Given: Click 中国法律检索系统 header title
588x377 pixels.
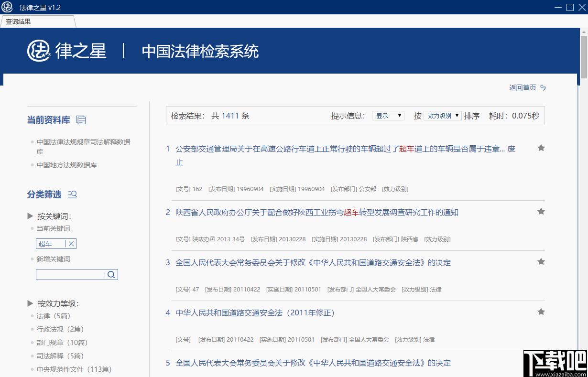Looking at the screenshot, I should 200,51.
